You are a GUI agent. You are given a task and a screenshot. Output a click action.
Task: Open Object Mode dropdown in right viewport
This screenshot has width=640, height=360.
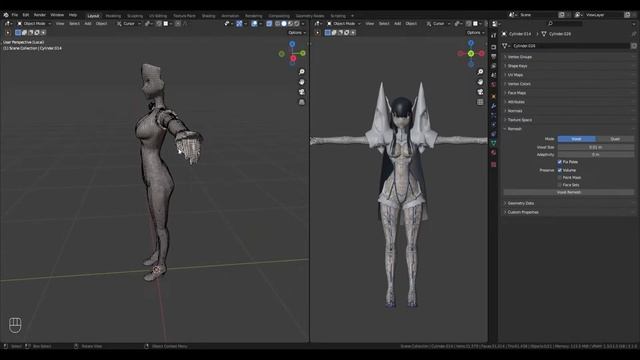click(x=344, y=24)
